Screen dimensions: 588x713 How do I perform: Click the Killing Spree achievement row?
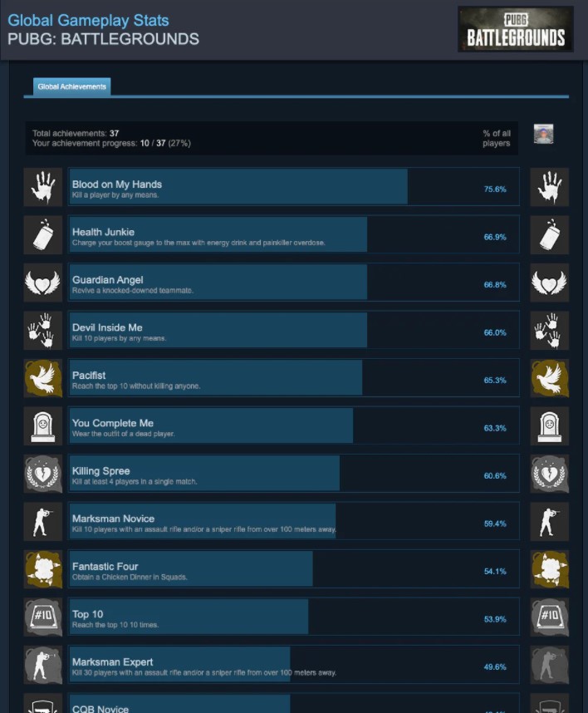(x=293, y=474)
